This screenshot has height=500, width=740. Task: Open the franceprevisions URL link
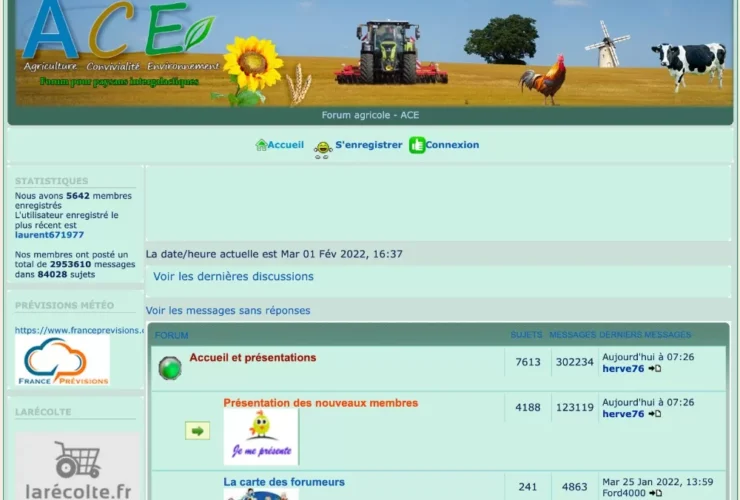pyautogui.click(x=79, y=331)
